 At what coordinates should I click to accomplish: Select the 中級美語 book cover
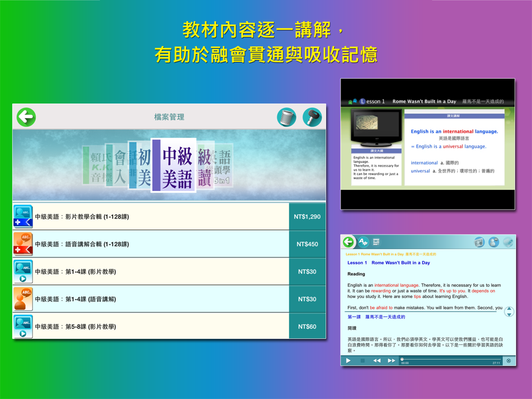point(174,165)
